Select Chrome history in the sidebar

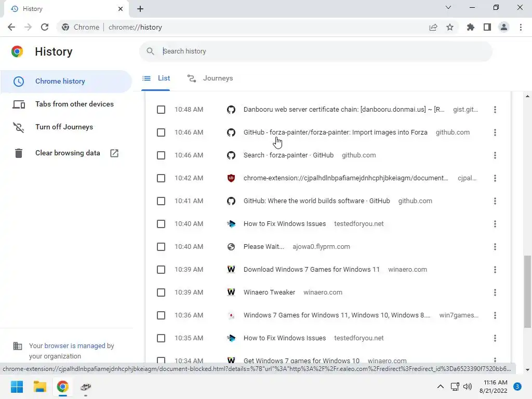point(66,82)
